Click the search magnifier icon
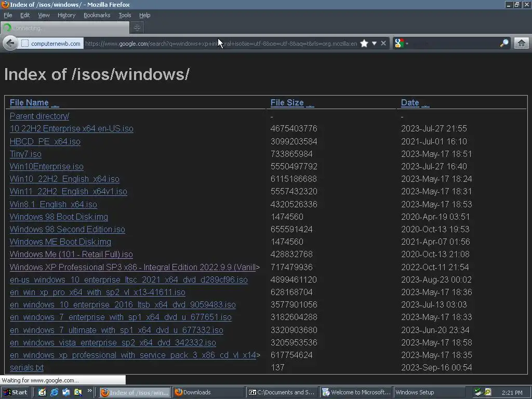The image size is (532, 399). point(504,44)
